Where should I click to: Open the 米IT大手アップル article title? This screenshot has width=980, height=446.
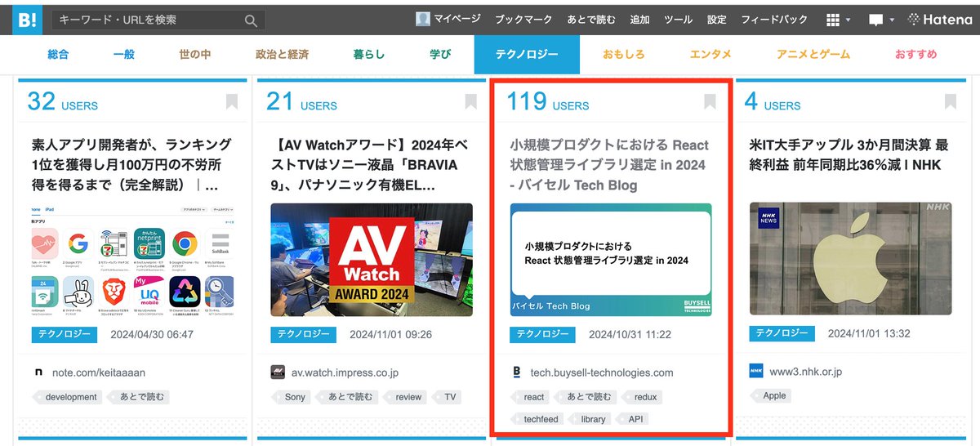pos(849,155)
